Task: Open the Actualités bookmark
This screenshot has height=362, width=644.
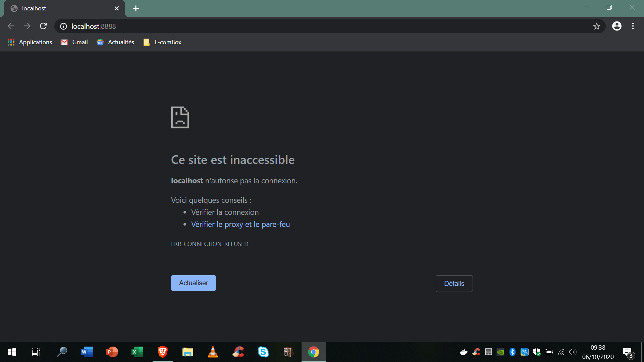Action: point(115,42)
